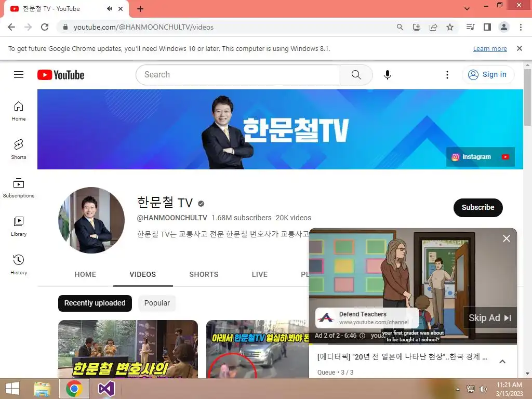
Task: Open File Explorer from the taskbar
Action: (x=42, y=389)
